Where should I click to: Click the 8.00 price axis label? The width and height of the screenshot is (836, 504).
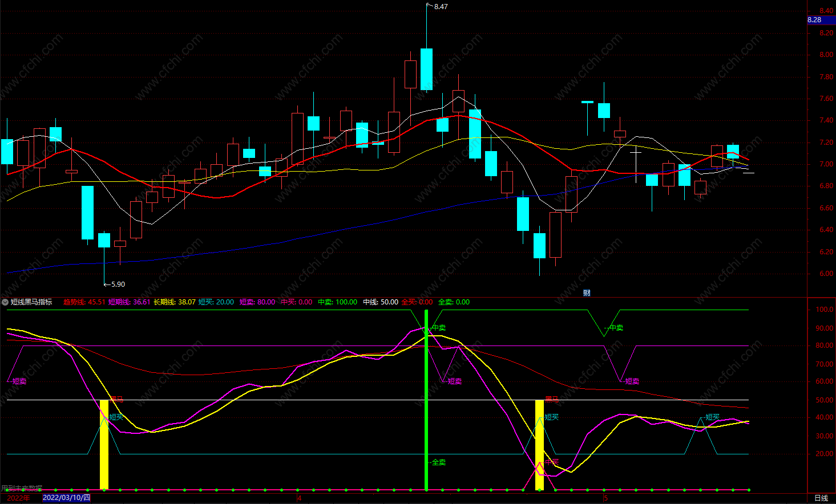(x=826, y=55)
